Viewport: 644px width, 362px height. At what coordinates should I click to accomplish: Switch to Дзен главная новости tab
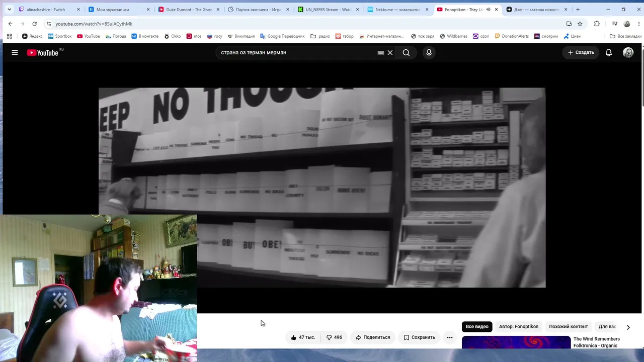[x=536, y=10]
